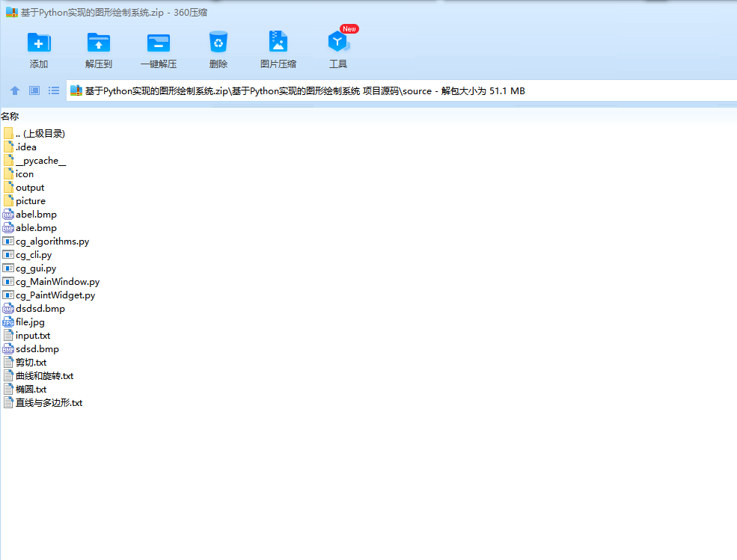Go up one level with the up arrow

tap(15, 90)
